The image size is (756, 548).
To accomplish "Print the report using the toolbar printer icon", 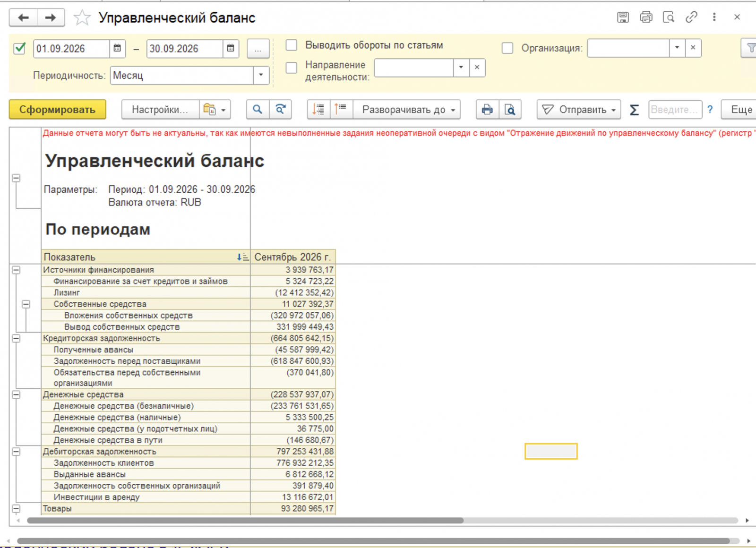I will click(x=487, y=110).
